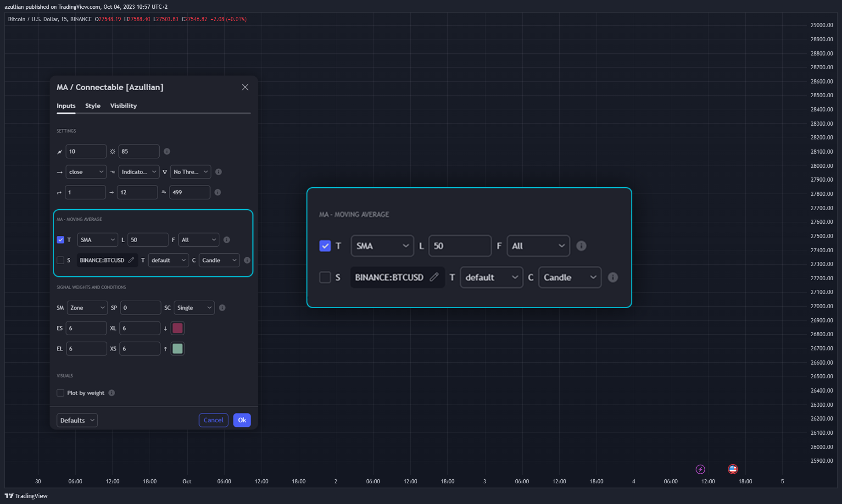This screenshot has width=842, height=504.
Task: Click the XL weight field
Action: point(140,328)
